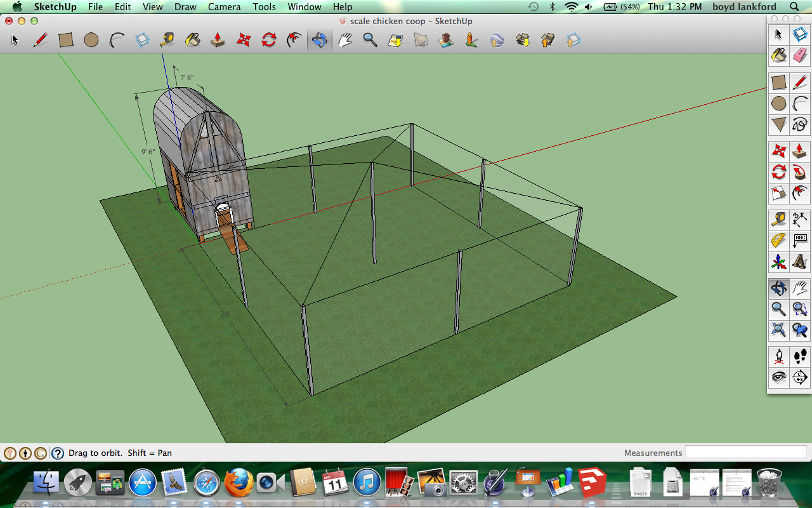This screenshot has height=508, width=812.
Task: Open the Draw menu
Action: [x=185, y=7]
